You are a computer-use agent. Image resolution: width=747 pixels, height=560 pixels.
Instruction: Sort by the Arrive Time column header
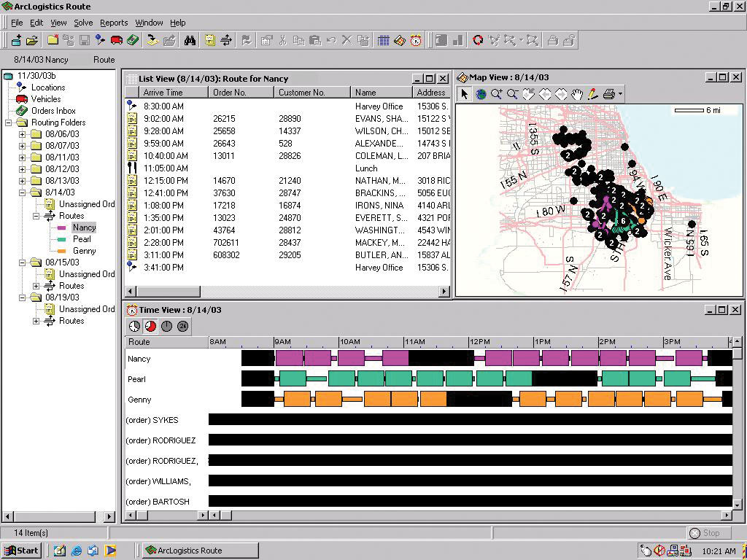(x=163, y=93)
